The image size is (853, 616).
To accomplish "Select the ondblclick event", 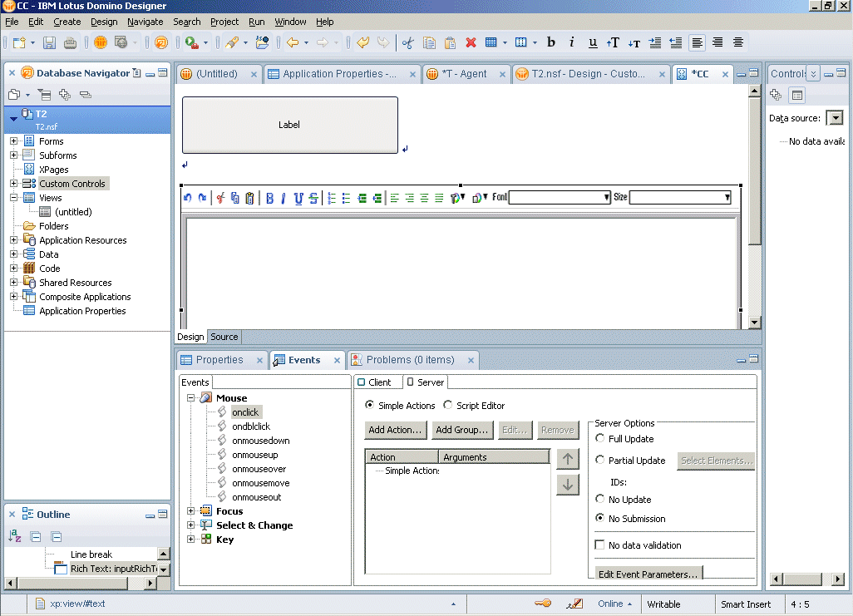I will pyautogui.click(x=251, y=426).
